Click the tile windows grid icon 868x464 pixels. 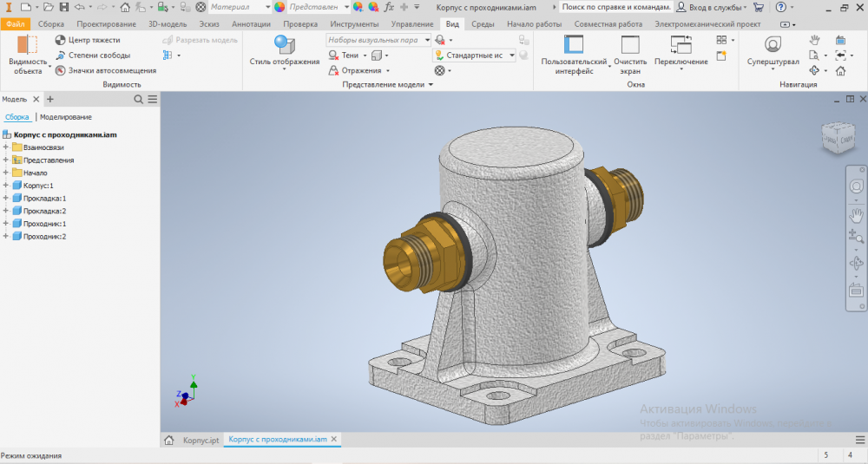tap(721, 40)
